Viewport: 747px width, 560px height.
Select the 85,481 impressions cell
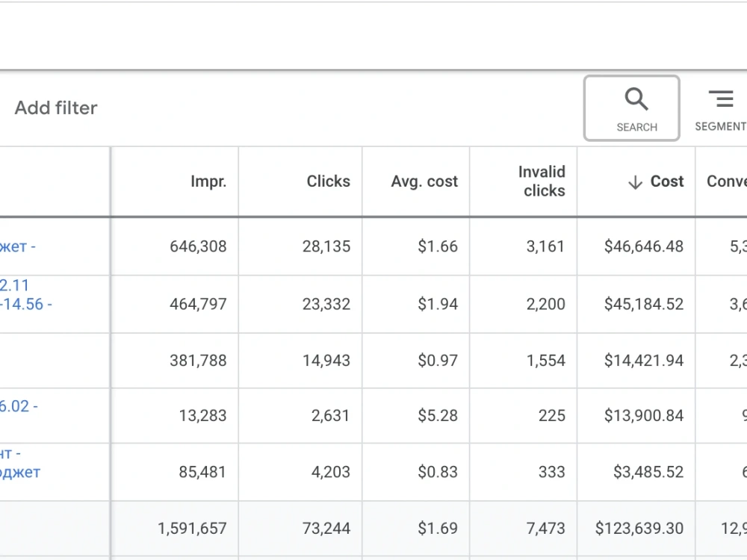[202, 473]
